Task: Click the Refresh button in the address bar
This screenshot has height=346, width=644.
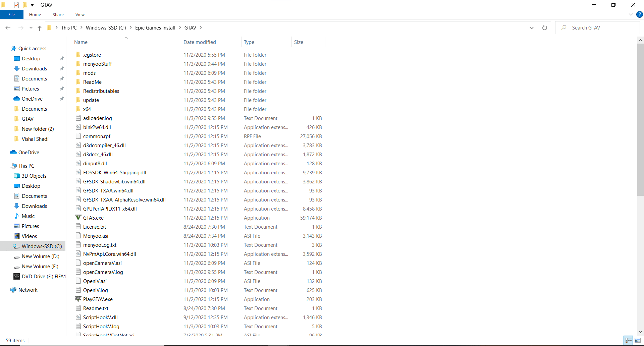Action: 545,28
